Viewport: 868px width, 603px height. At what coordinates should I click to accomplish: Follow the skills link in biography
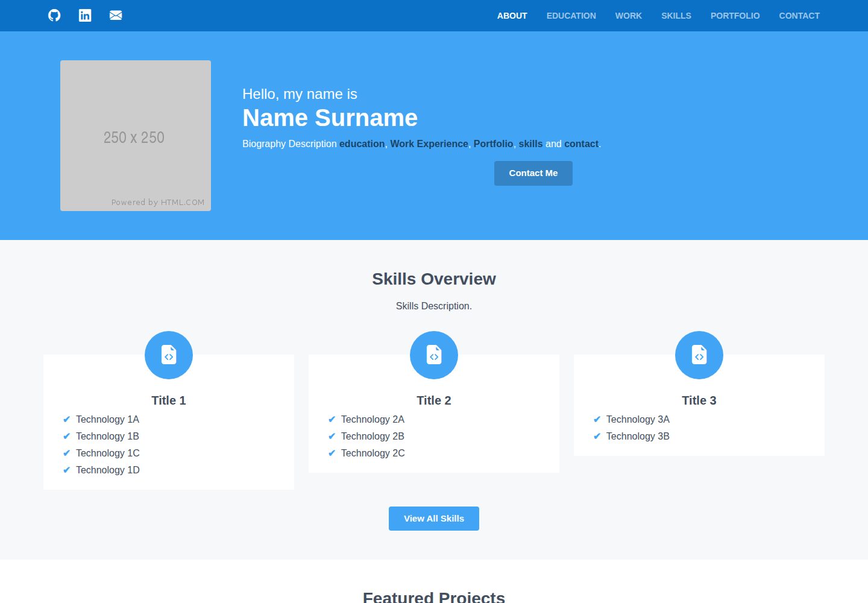click(530, 144)
